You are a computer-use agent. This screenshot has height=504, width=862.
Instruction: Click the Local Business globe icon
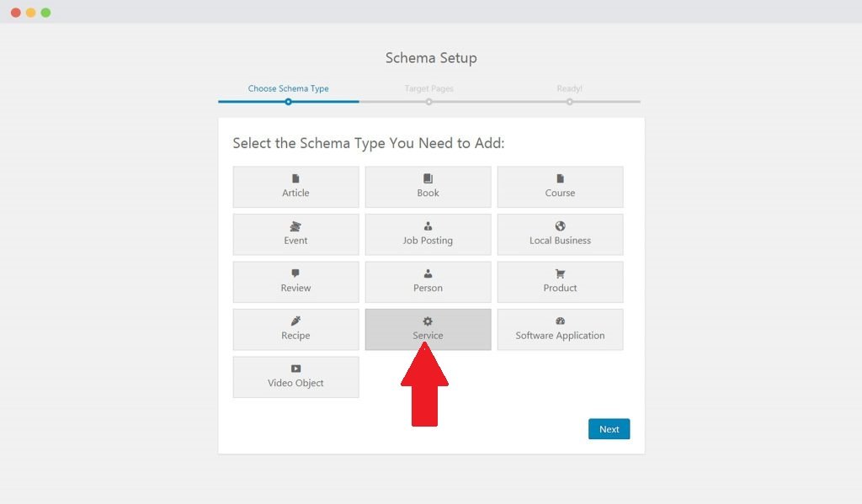point(560,226)
